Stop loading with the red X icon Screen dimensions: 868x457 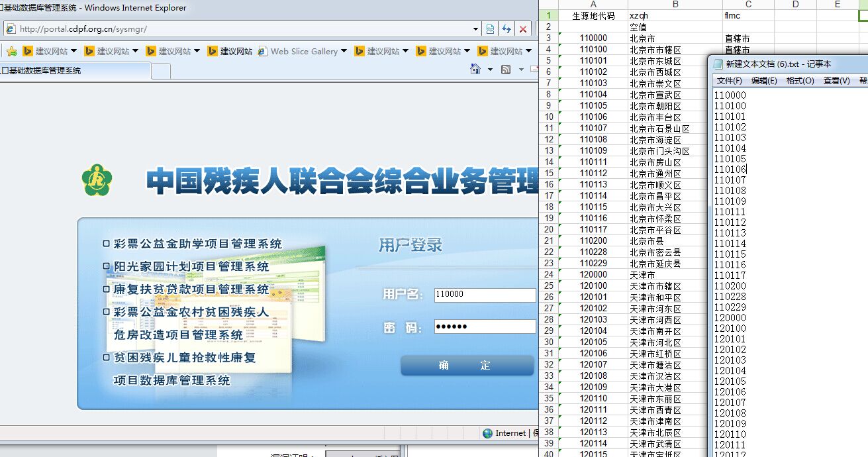coord(523,29)
